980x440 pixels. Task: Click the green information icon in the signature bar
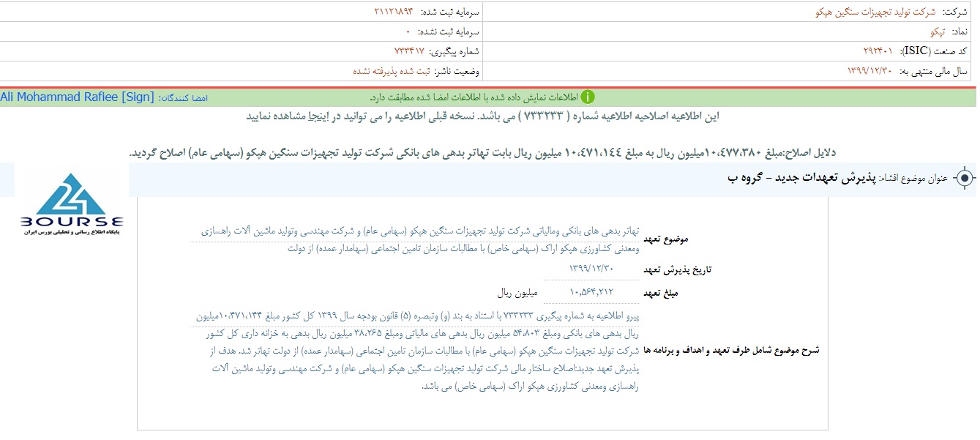pyautogui.click(x=588, y=97)
